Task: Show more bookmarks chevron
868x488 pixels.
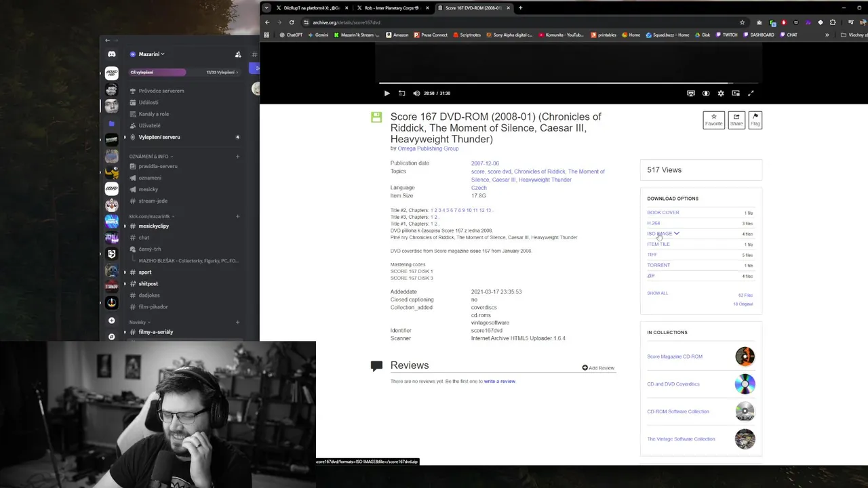Action: 827,35
